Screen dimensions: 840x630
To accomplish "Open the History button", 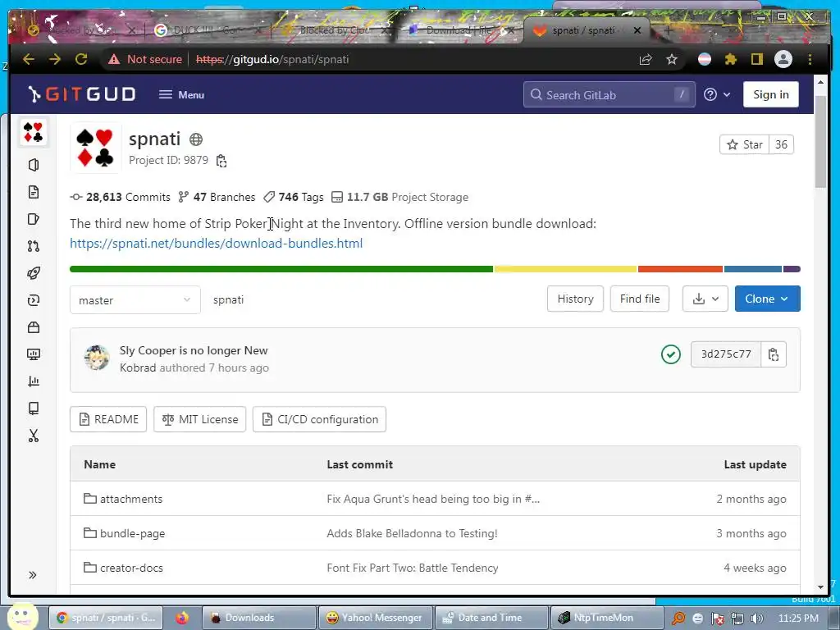I will (575, 299).
